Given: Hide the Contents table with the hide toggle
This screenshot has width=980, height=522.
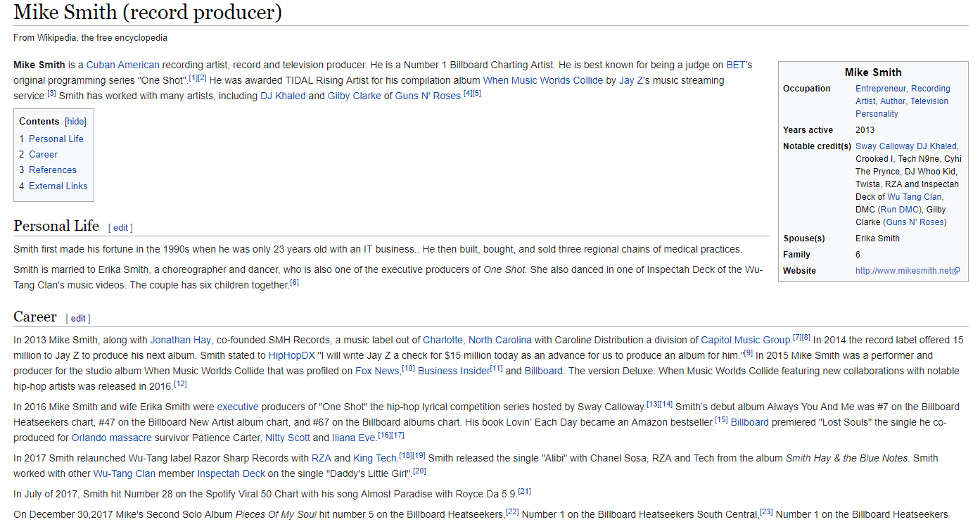Looking at the screenshot, I should click(76, 122).
